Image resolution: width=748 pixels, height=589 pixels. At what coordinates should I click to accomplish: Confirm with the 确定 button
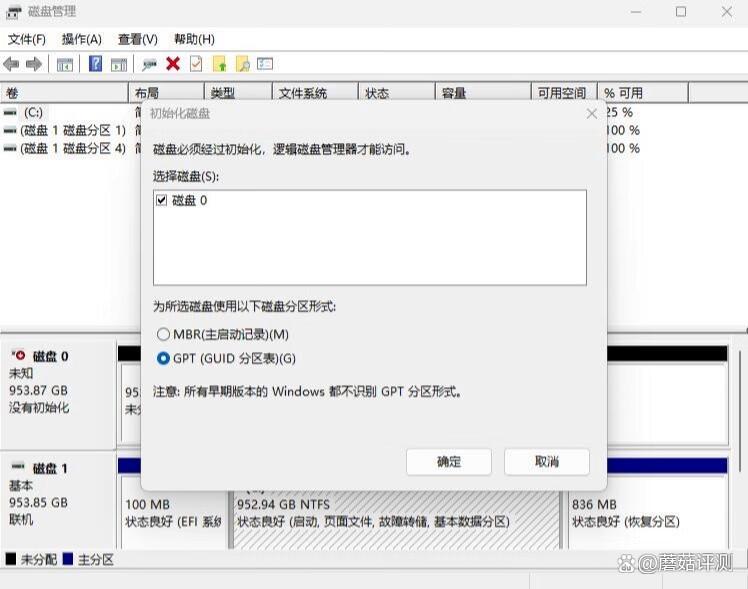449,461
